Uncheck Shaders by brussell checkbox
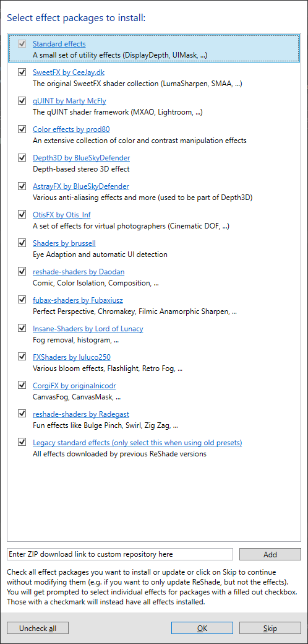 [x=22, y=243]
